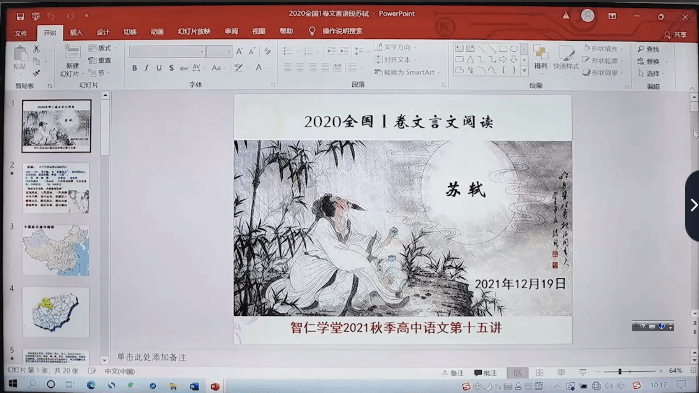Select slide 3 map thumbnail
Screen dimensions: 699x393
[x=56, y=250]
